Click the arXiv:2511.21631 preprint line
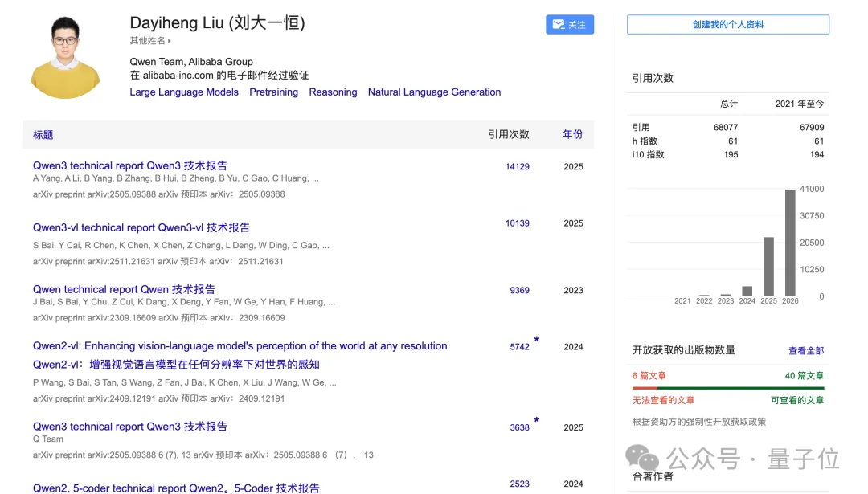The image size is (868, 494). point(158,261)
